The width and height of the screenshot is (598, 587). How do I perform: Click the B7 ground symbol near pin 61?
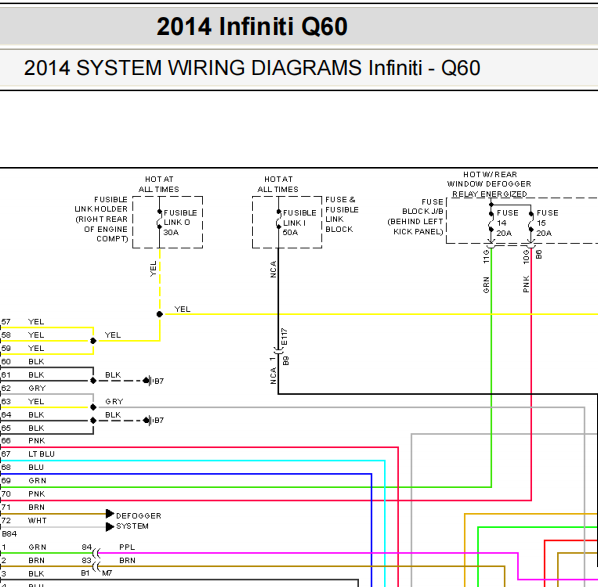[x=148, y=381]
